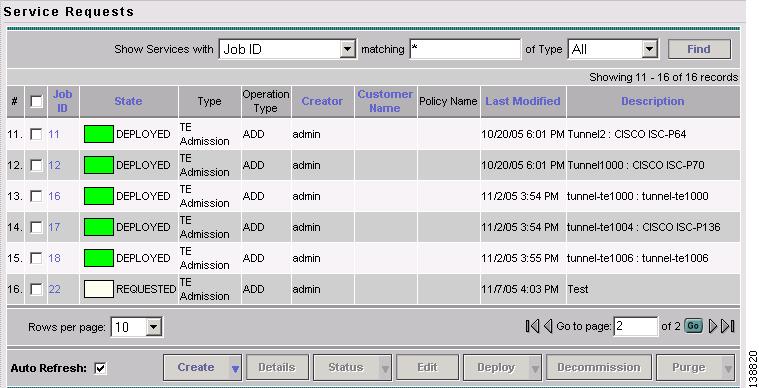
Task: Disable the Auto Refresh checkbox
Action: pyautogui.click(x=100, y=368)
